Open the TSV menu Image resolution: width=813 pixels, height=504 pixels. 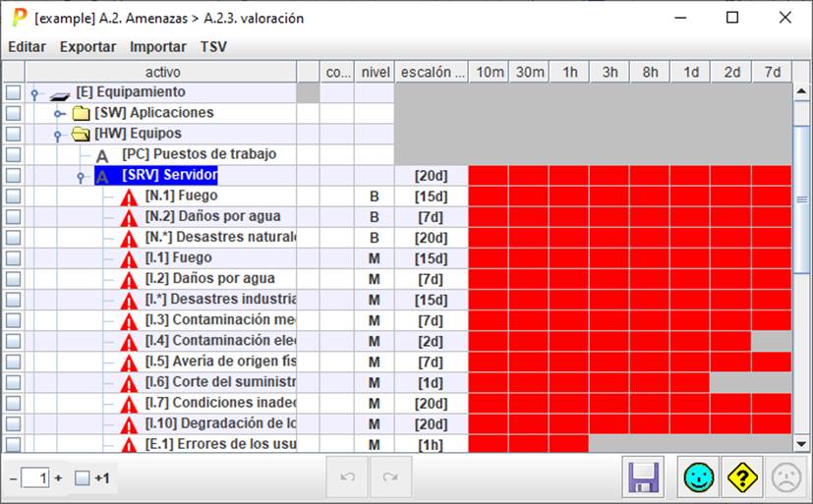(x=213, y=46)
